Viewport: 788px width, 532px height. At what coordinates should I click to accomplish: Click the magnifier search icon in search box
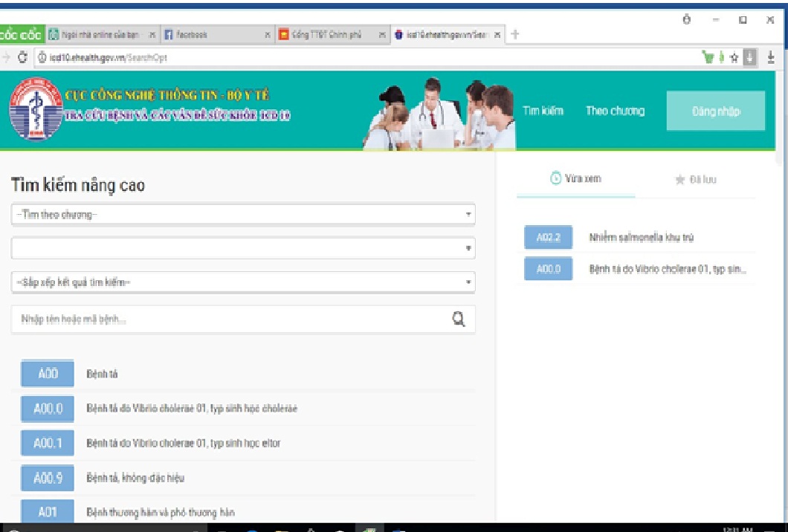[459, 319]
